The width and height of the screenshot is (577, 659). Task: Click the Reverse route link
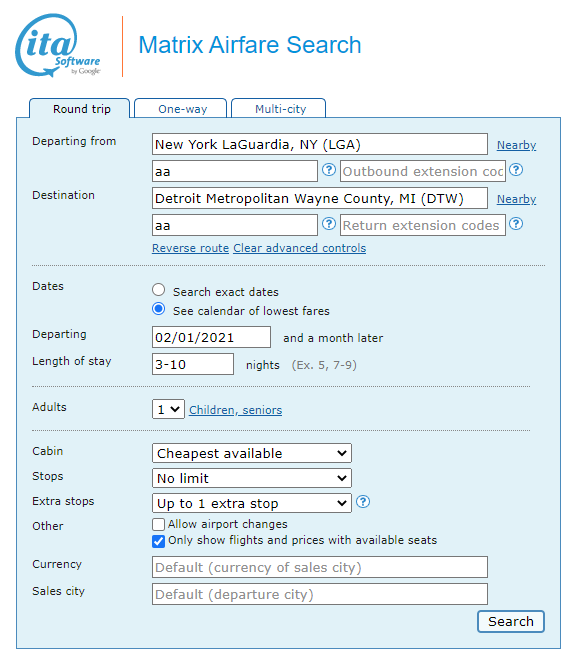pos(190,248)
